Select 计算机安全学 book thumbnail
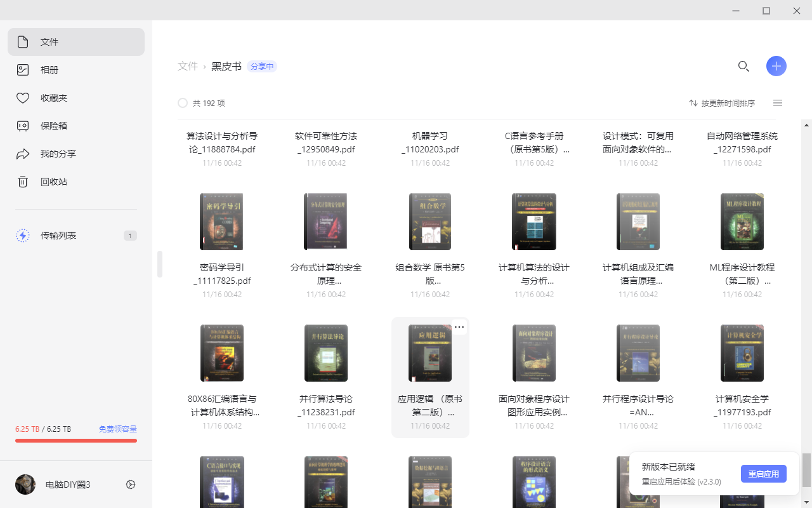Image resolution: width=812 pixels, height=508 pixels. pyautogui.click(x=742, y=353)
